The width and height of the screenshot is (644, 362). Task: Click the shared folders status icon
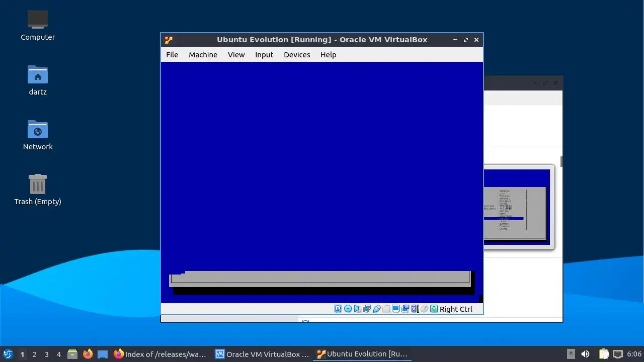coord(386,309)
